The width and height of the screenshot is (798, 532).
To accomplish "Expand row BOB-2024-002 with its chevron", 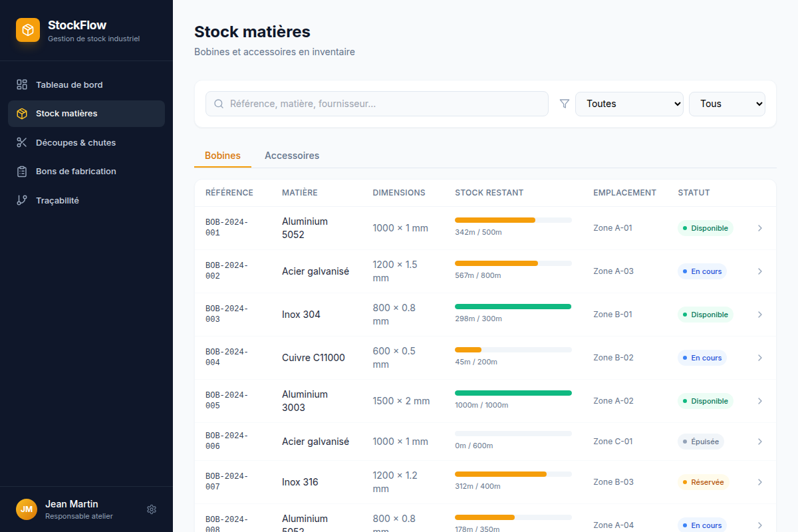I will [x=760, y=271].
